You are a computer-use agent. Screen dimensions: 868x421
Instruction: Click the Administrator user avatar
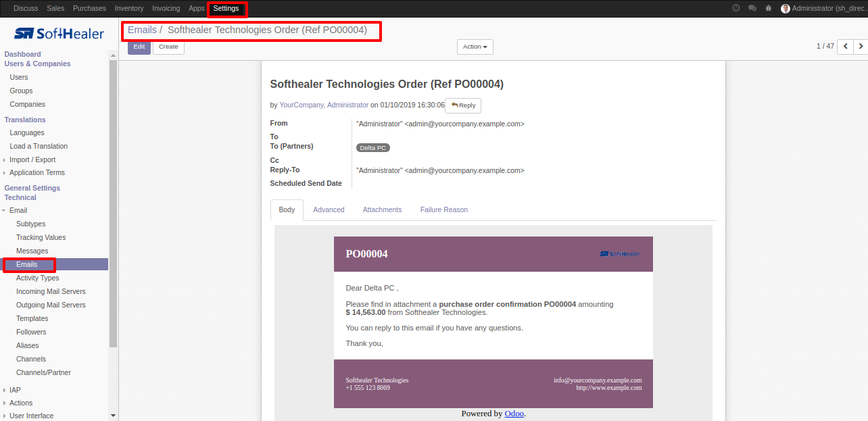pyautogui.click(x=786, y=8)
